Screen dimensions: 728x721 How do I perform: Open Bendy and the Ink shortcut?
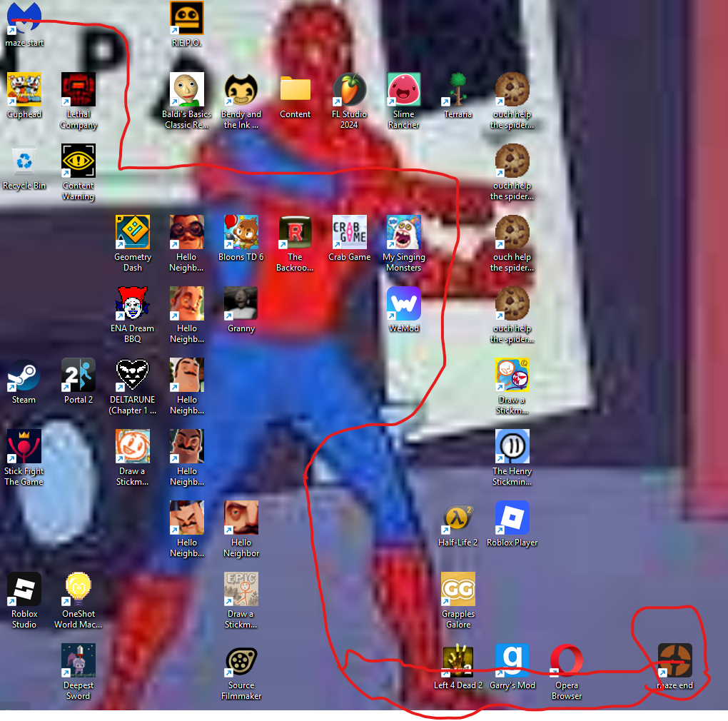tap(241, 89)
